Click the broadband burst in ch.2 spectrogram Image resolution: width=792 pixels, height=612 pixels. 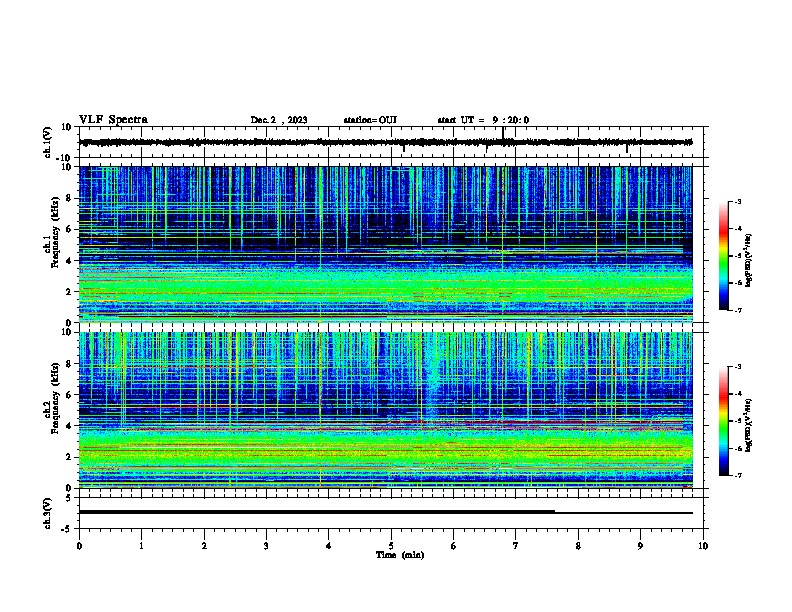tap(432, 376)
